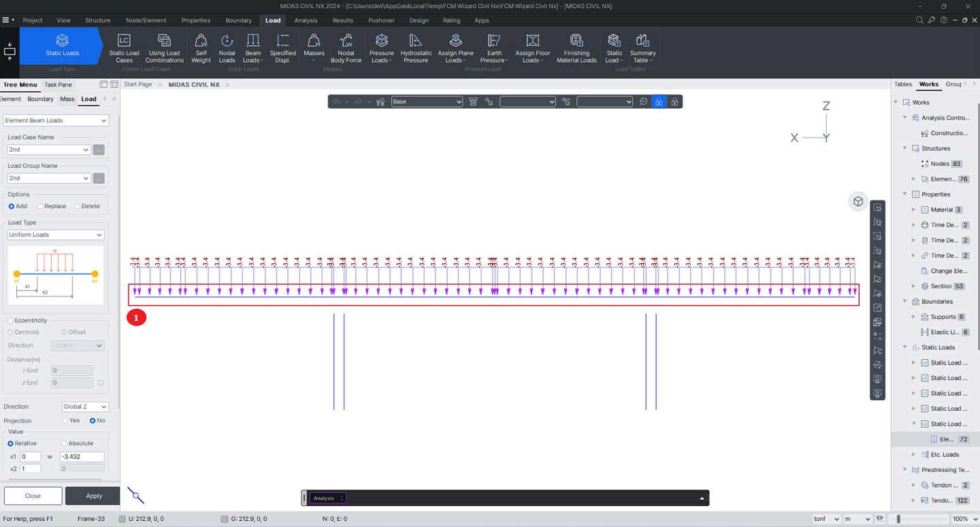Click the redo arrow in view toolbar

tap(359, 101)
